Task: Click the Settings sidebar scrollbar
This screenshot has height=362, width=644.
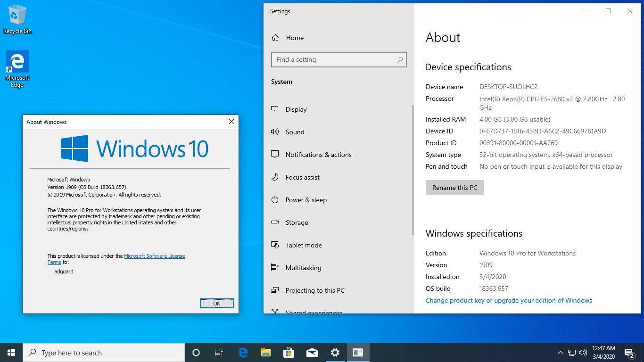Action: click(x=413, y=170)
